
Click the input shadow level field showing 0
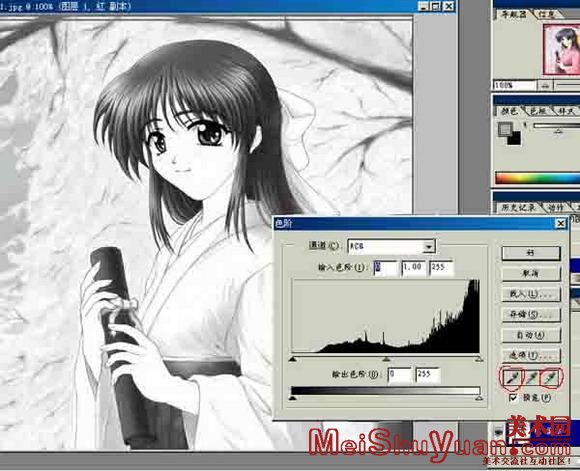point(386,268)
